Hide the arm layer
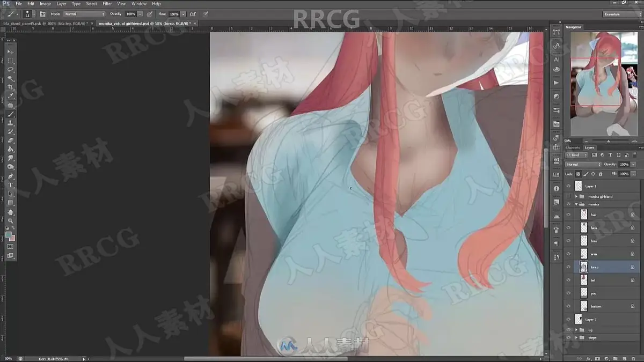The width and height of the screenshot is (644, 362). click(x=568, y=254)
